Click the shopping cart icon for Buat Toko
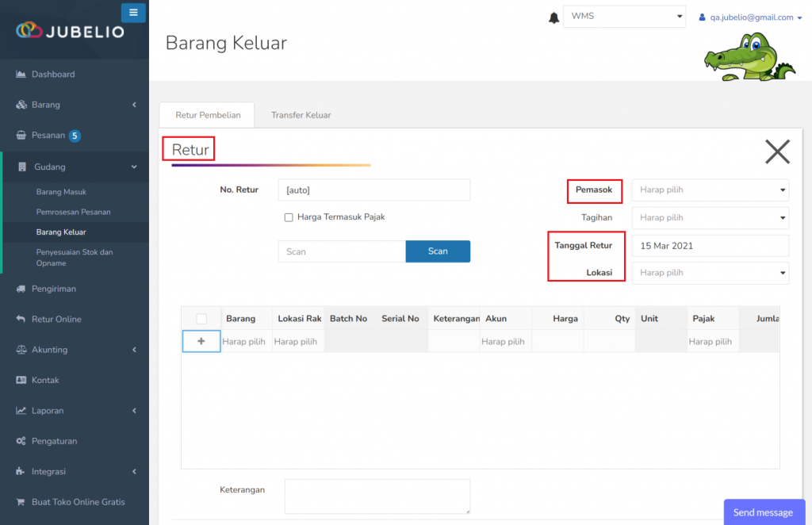The height and width of the screenshot is (525, 812). pyautogui.click(x=20, y=502)
